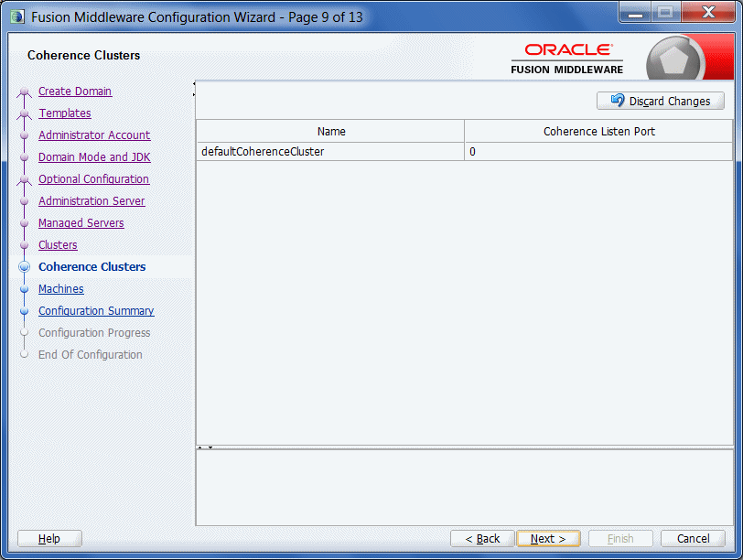
Task: Click the Name column header
Action: pos(330,131)
